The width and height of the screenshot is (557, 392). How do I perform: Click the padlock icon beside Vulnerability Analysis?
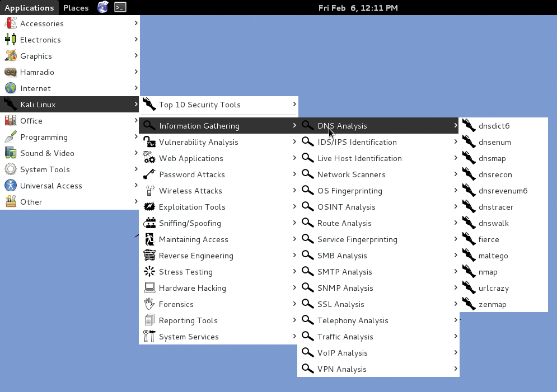[x=149, y=142]
